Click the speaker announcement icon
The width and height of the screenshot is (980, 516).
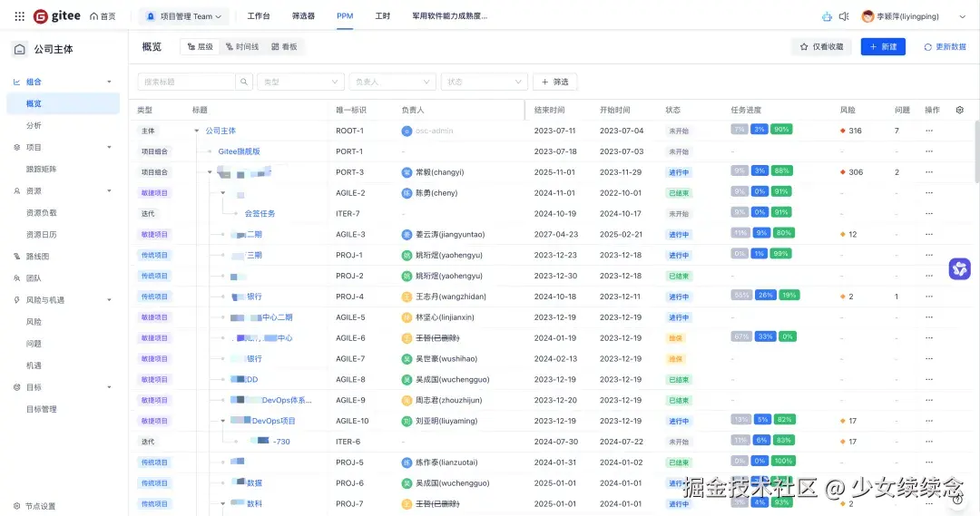[844, 16]
